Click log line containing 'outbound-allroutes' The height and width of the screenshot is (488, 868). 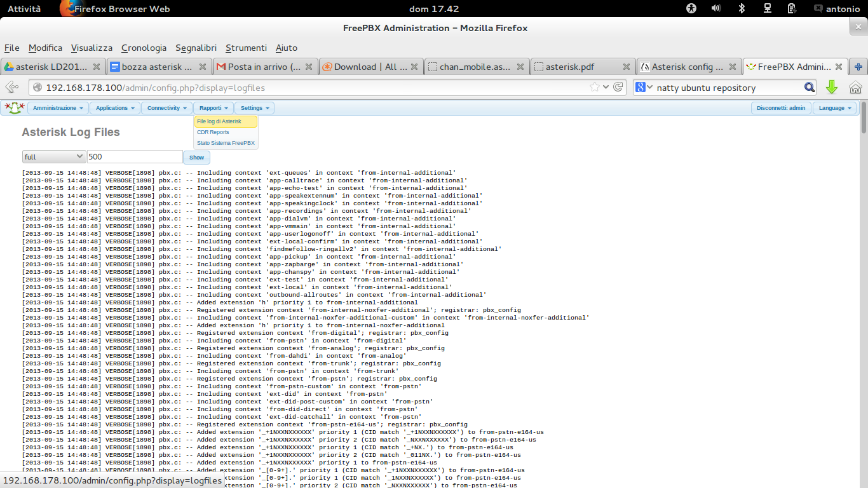tap(254, 295)
